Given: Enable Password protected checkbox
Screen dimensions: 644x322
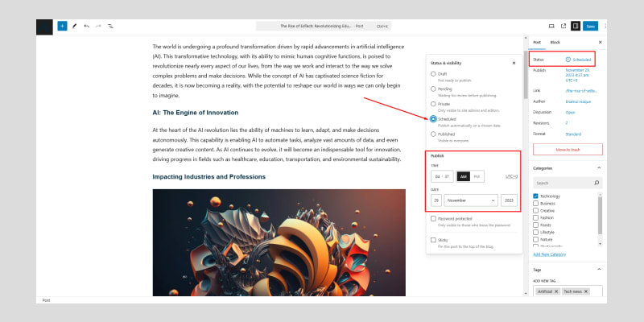Looking at the screenshot, I should click(x=433, y=218).
